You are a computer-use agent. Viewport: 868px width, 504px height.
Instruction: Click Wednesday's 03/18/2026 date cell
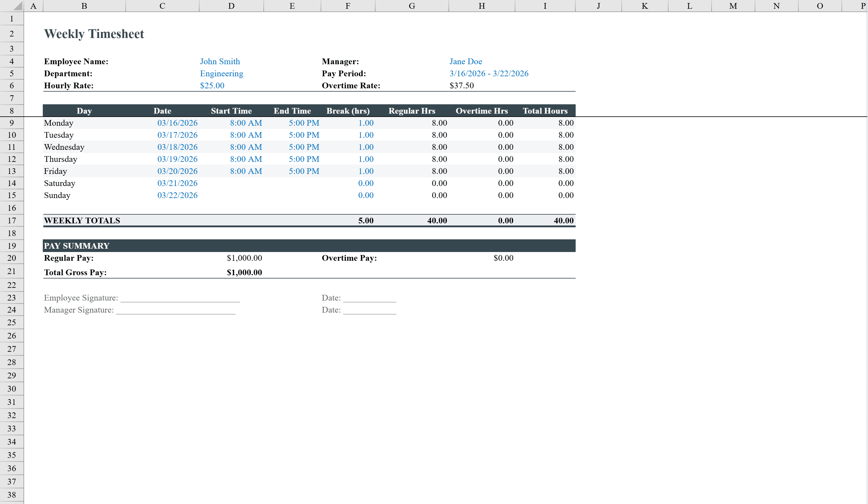[x=178, y=147]
